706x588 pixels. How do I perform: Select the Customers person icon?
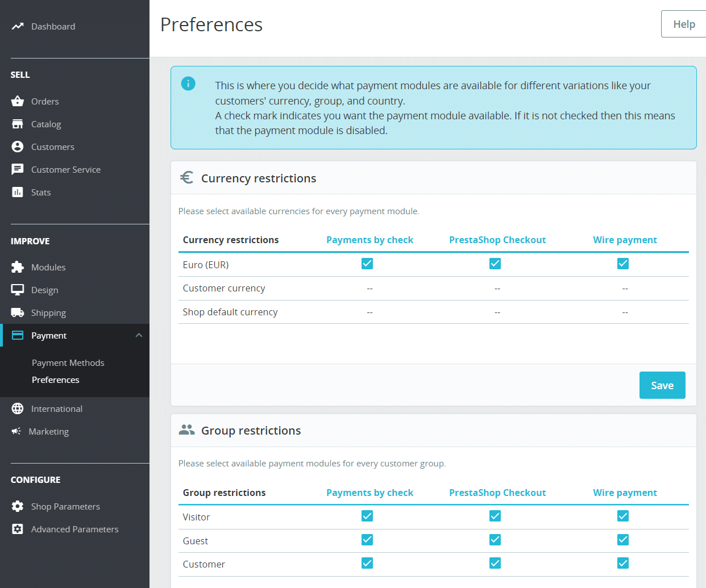click(x=18, y=147)
